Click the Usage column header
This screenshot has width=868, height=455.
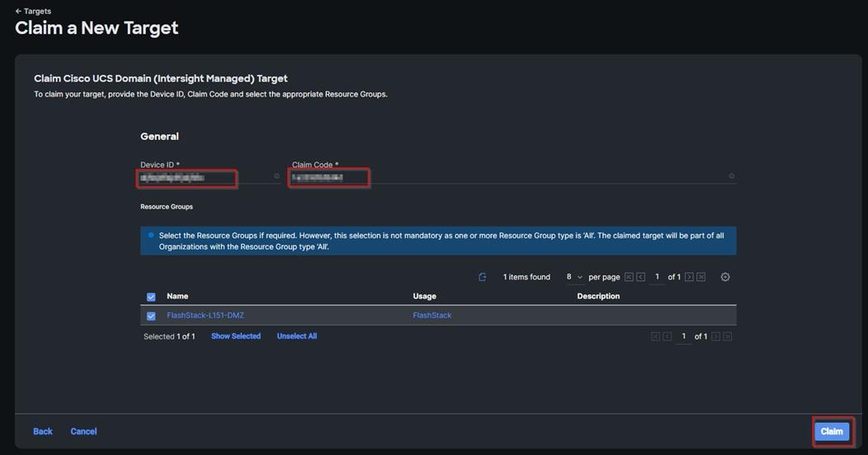pyautogui.click(x=424, y=296)
